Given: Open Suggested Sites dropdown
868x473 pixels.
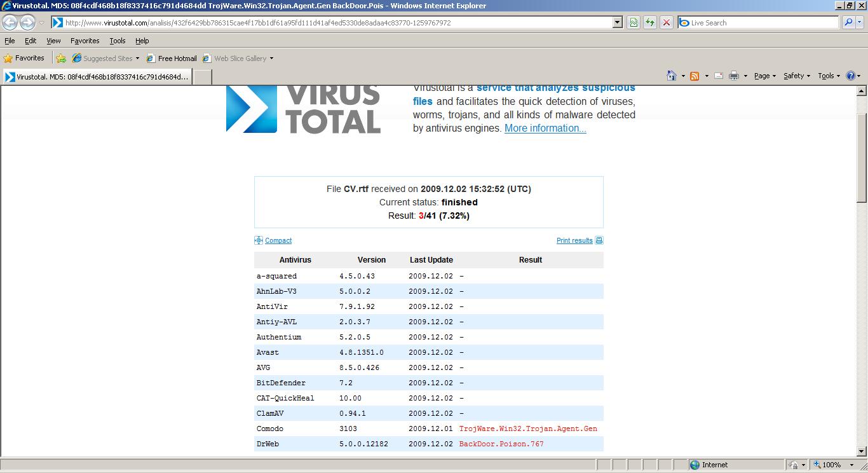Looking at the screenshot, I should pos(105,58).
